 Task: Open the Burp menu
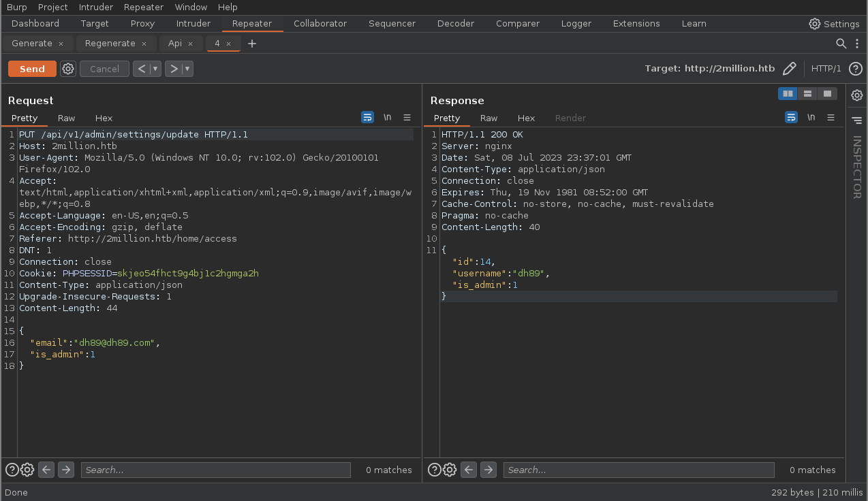[x=17, y=7]
